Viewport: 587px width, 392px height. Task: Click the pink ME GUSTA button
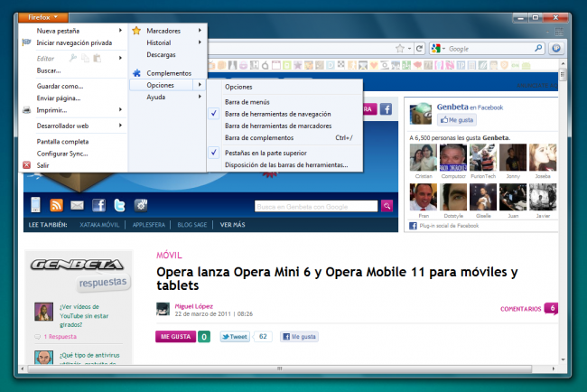click(x=175, y=337)
